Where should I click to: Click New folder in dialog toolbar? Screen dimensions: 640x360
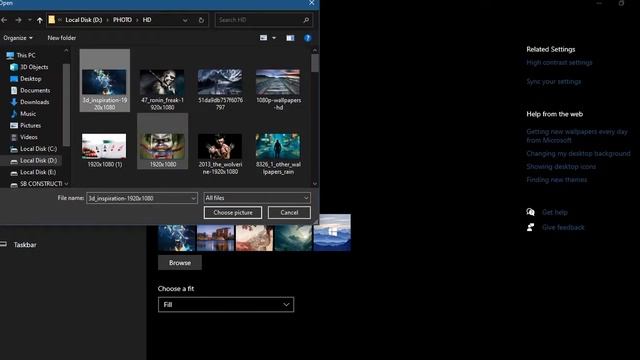click(x=62, y=38)
